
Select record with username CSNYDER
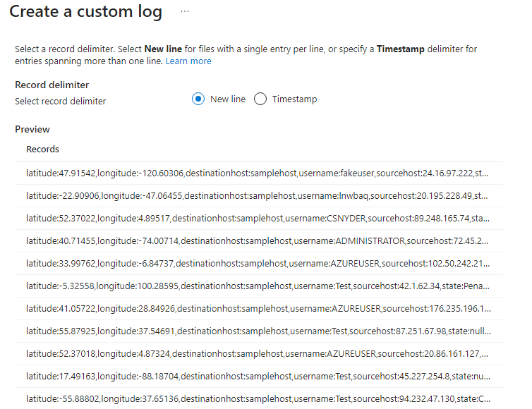[x=259, y=219]
